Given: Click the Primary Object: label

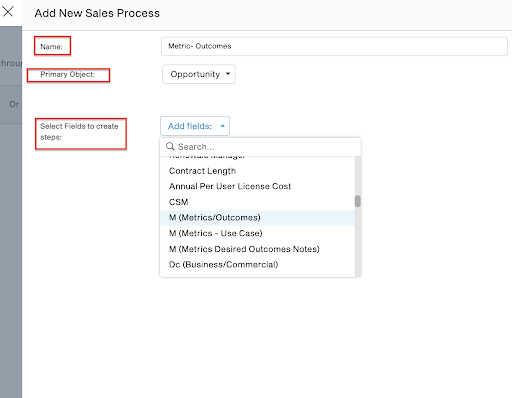Looking at the screenshot, I should coord(68,74).
